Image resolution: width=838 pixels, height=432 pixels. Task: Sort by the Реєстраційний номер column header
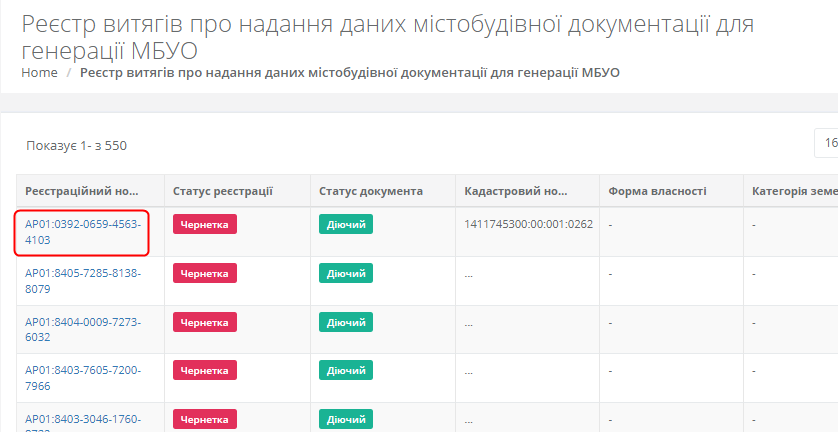(x=82, y=191)
